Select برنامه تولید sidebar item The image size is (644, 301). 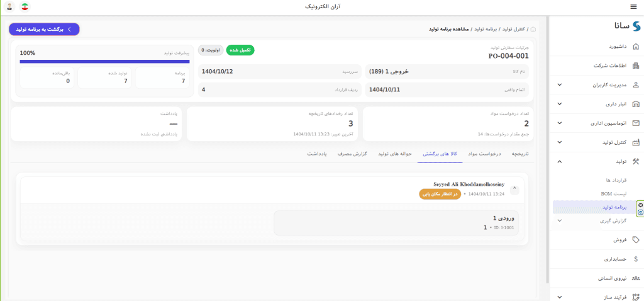click(594, 207)
